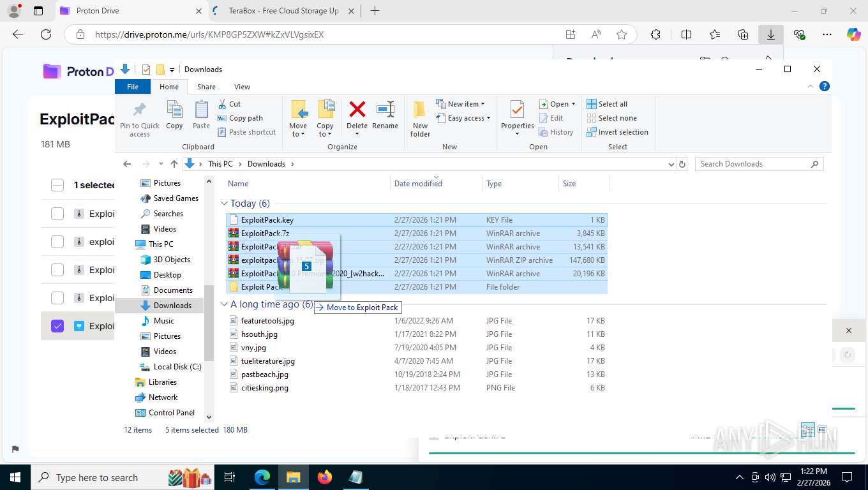Click Invert selection command
Viewport: 868px width, 490px height.
[x=617, y=132]
